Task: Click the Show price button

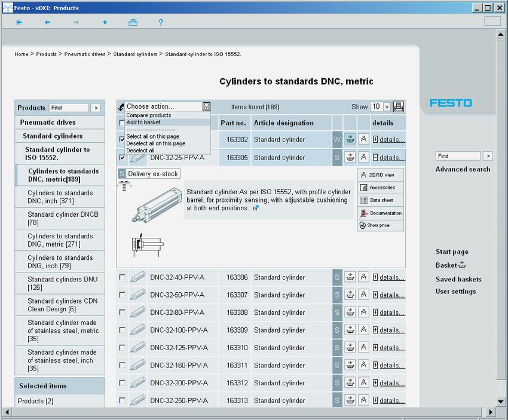Action: [381, 225]
